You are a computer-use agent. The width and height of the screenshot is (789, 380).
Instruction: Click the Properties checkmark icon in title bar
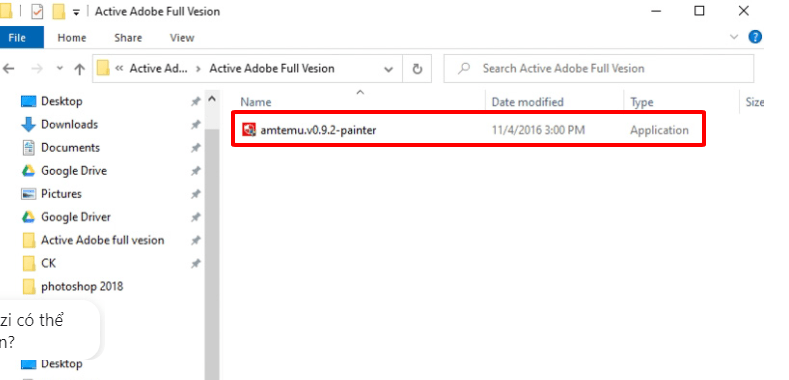(x=37, y=11)
